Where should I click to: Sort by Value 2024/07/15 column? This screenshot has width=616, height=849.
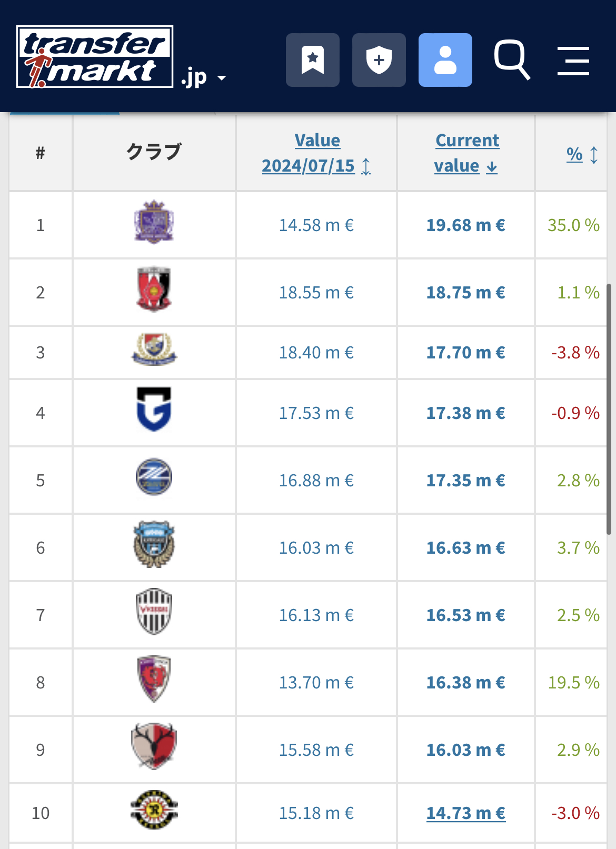coord(316,153)
